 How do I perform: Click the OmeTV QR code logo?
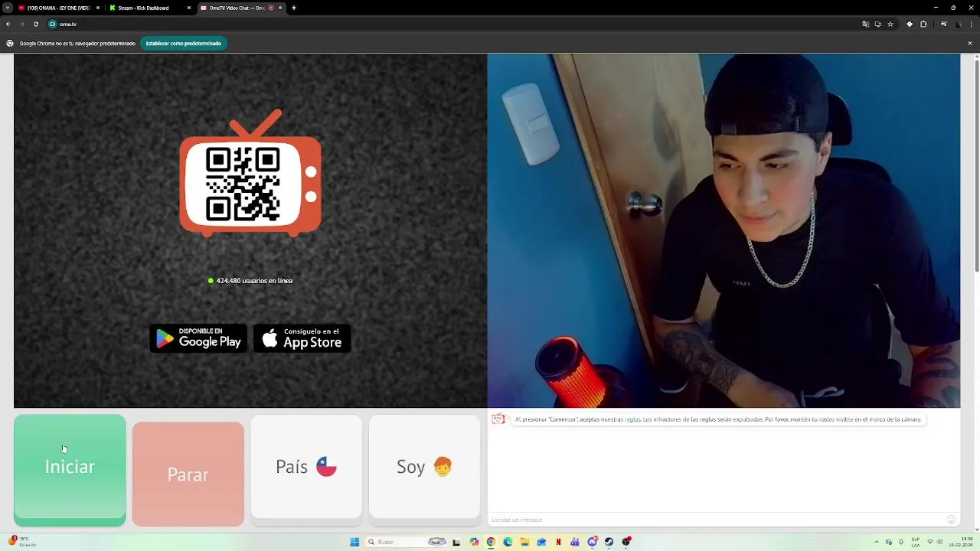pyautogui.click(x=250, y=174)
